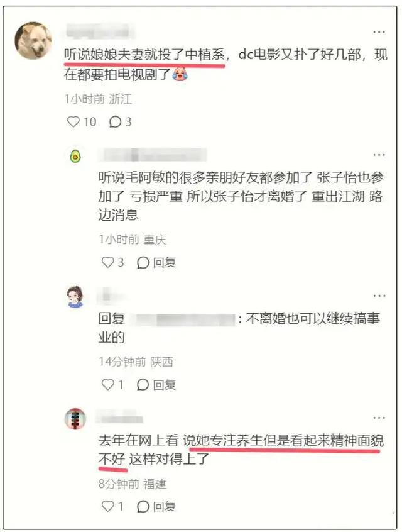Like the 重庆 reply with 3 likes
Viewport: 402px width, 532px height.
[108, 262]
